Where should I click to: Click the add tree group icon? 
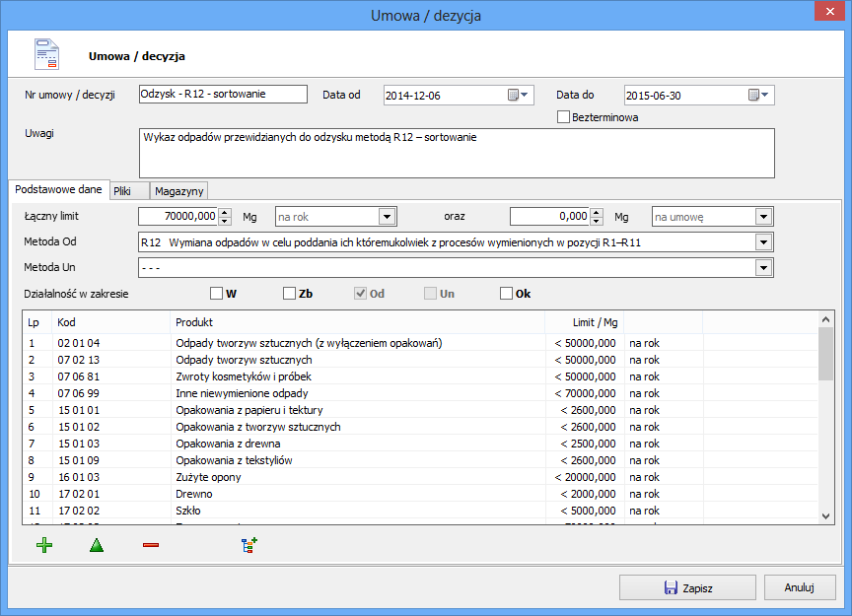point(248,545)
